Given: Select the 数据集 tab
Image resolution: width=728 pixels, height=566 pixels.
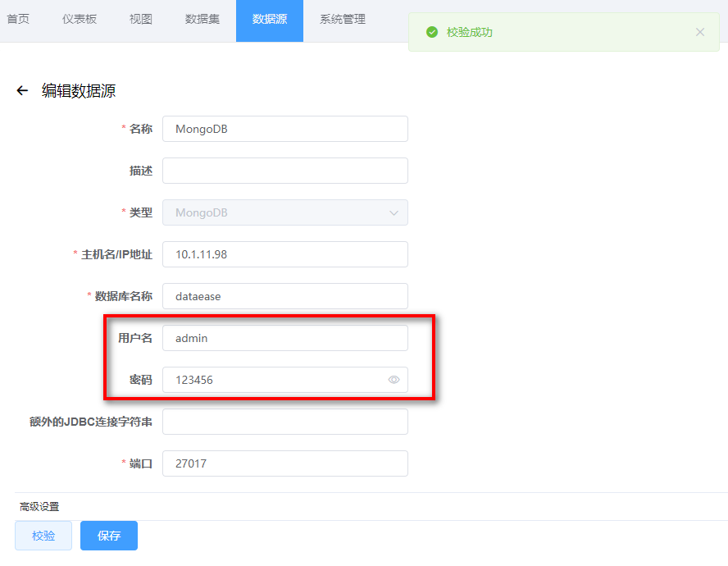Looking at the screenshot, I should tap(202, 19).
